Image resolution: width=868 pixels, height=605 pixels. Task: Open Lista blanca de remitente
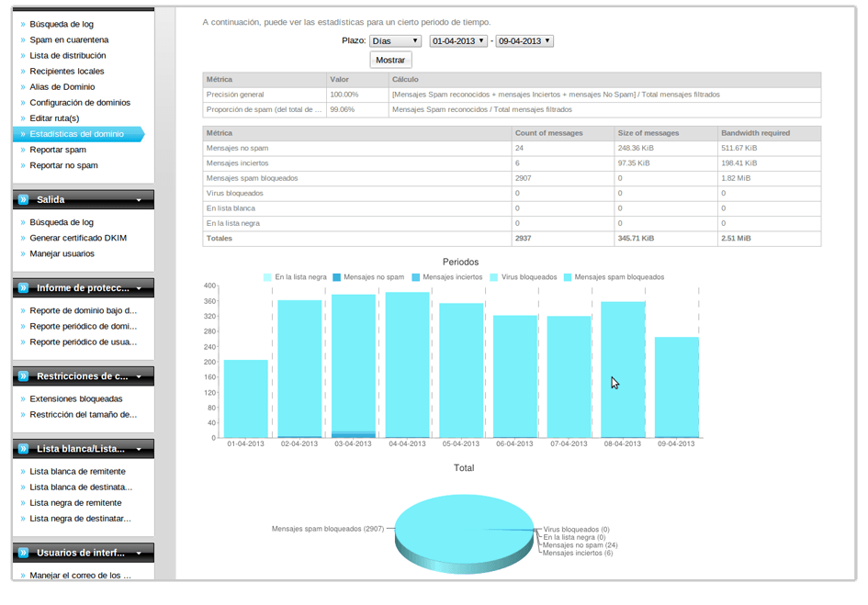point(77,472)
